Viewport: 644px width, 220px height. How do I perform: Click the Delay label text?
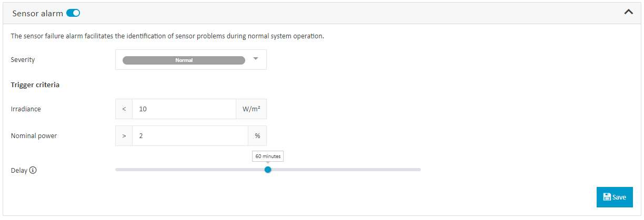coord(19,170)
